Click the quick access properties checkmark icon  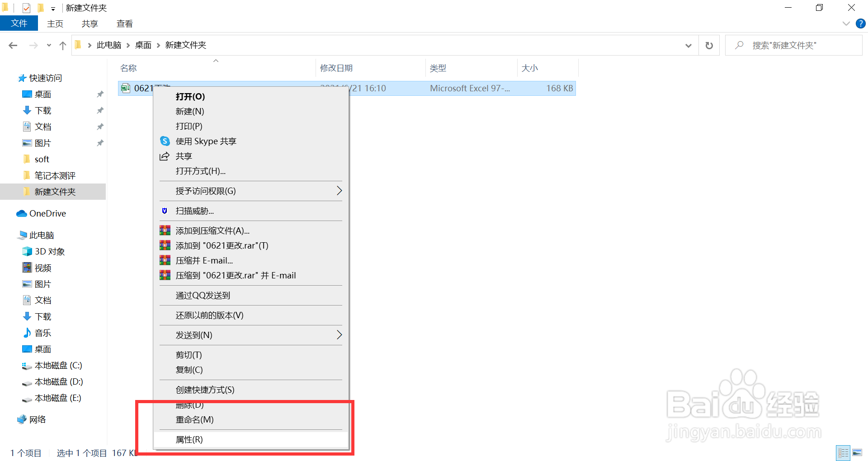pyautogui.click(x=26, y=8)
